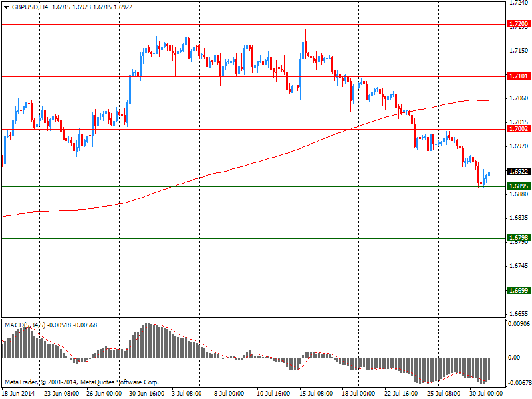Select the 1.6798 support level label

519,238
